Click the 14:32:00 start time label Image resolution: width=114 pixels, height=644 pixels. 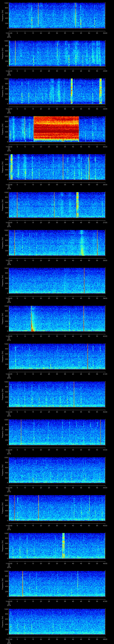(x=9, y=71)
